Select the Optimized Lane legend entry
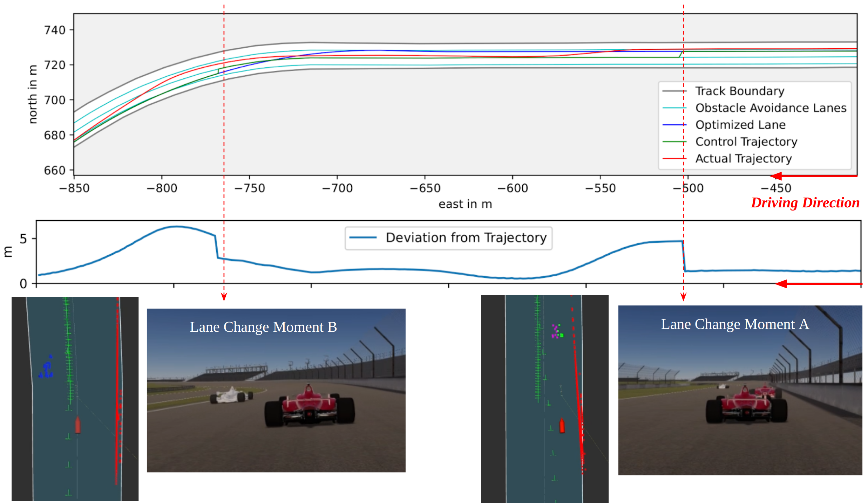 (x=740, y=125)
